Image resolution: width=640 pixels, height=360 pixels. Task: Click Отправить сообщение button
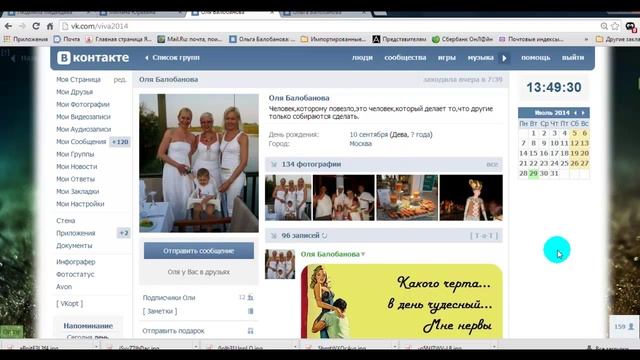click(199, 251)
